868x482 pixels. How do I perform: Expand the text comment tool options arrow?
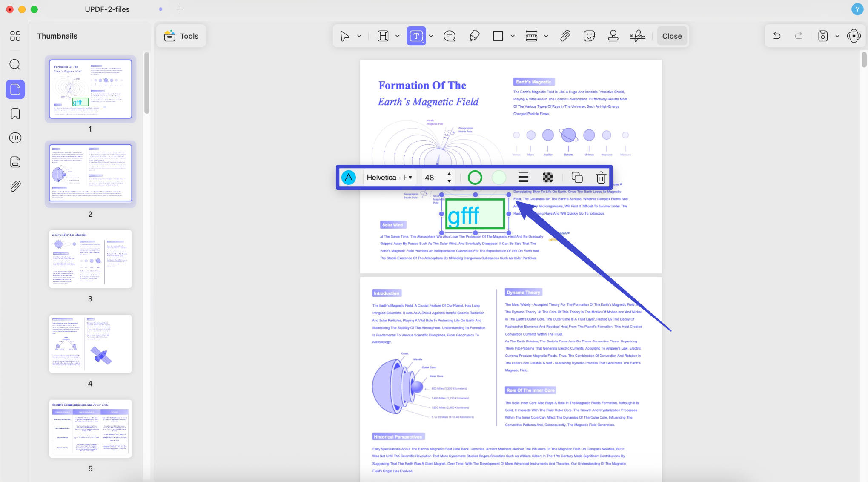click(431, 36)
